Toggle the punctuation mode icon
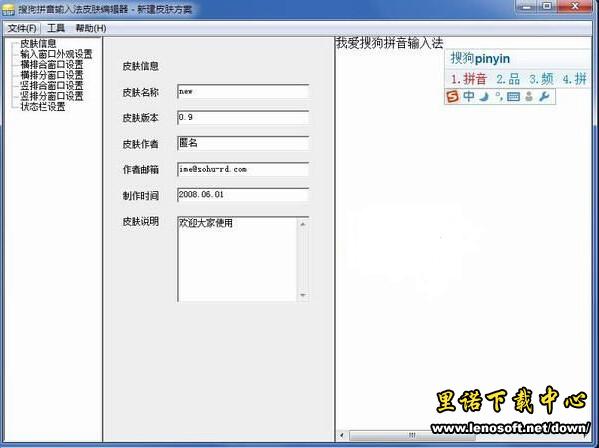The width and height of the screenshot is (599, 448). [499, 96]
